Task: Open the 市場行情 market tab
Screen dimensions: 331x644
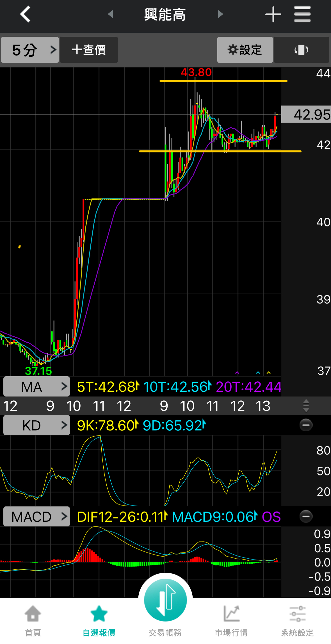Action: [x=231, y=621]
